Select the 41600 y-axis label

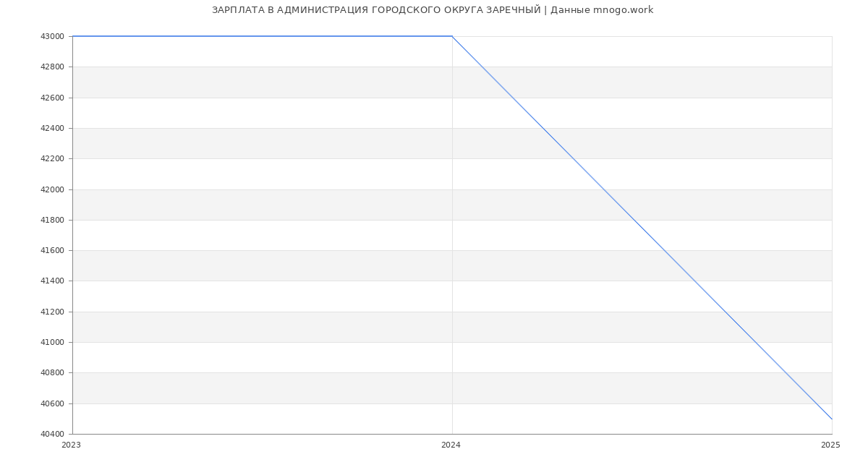(x=53, y=251)
